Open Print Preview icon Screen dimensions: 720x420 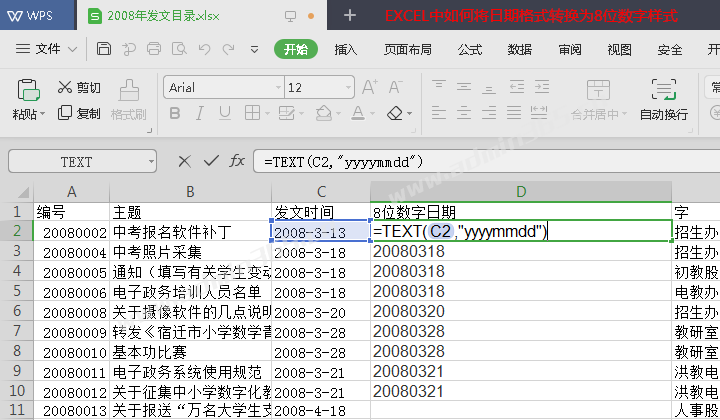pyautogui.click(x=179, y=49)
